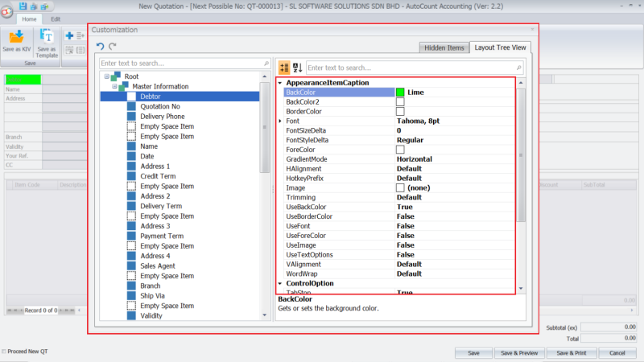644x362 pixels.
Task: Click the blue plus add icon
Action: click(x=69, y=35)
